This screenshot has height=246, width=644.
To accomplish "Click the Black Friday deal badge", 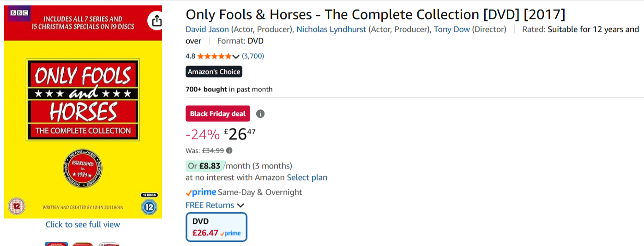I will [x=218, y=114].
